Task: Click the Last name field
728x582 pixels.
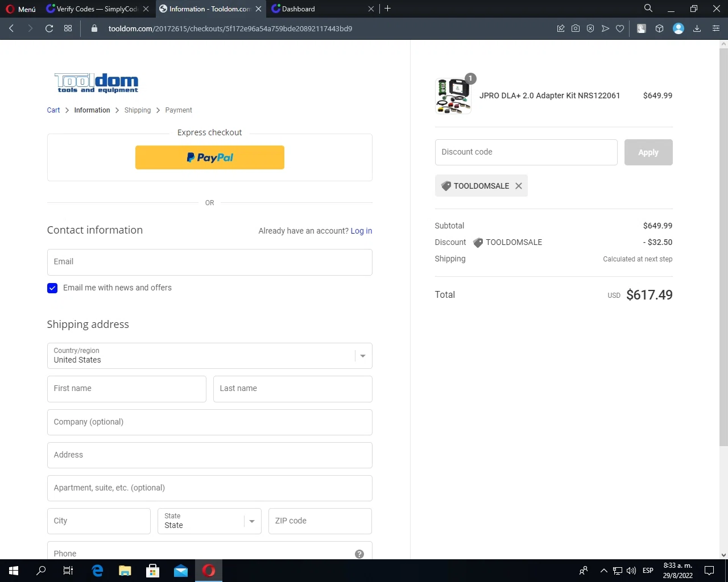Action: tap(293, 389)
